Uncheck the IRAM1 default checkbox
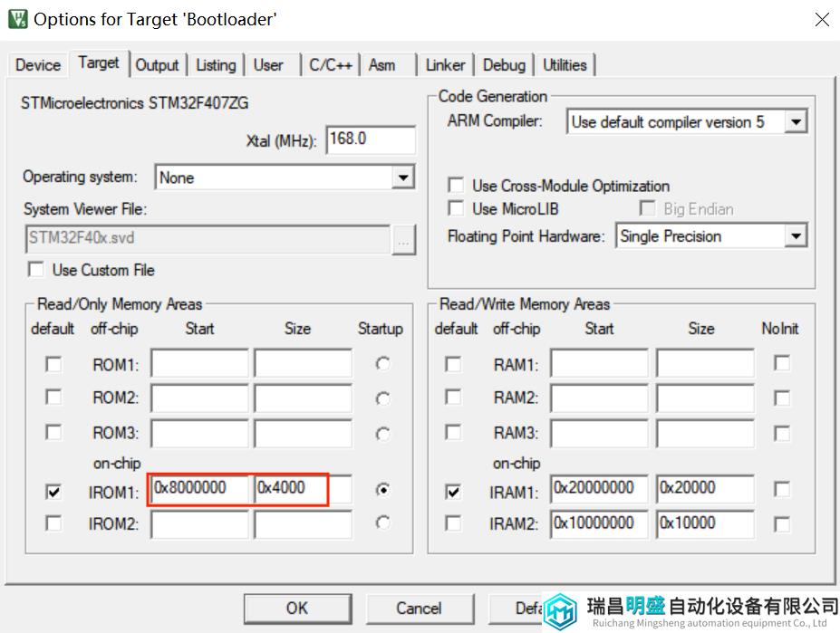Image resolution: width=840 pixels, height=633 pixels. pyautogui.click(x=453, y=491)
